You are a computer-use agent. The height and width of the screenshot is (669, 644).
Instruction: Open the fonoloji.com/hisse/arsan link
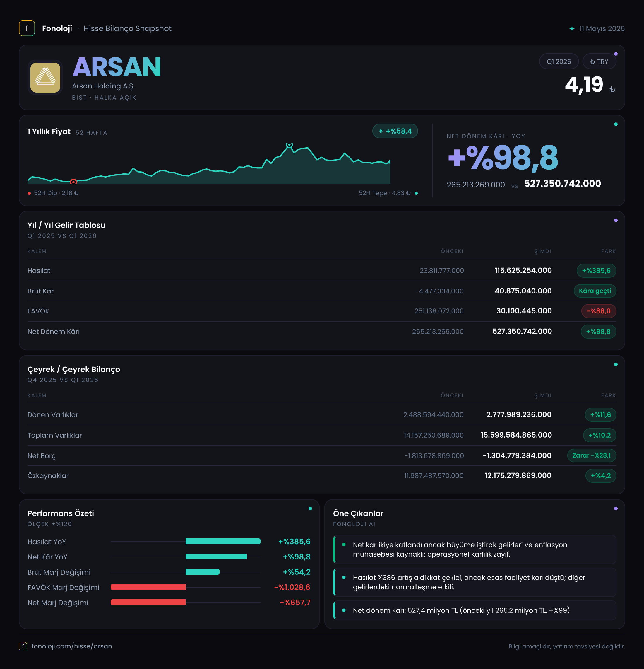point(72,646)
